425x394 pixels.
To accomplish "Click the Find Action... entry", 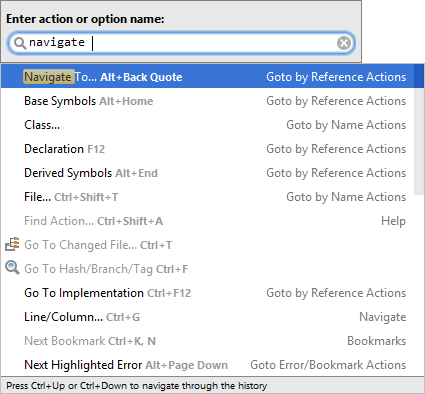I will click(208, 221).
